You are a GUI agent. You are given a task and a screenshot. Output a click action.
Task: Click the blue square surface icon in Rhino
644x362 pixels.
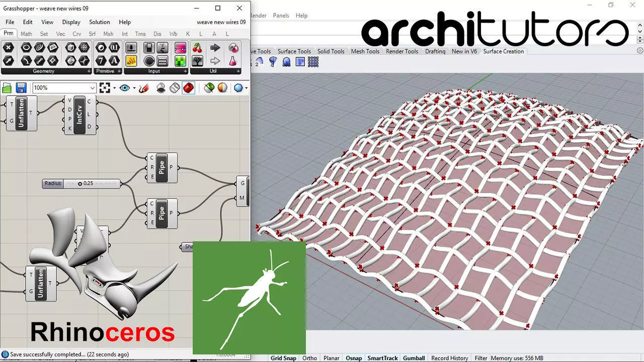pyautogui.click(x=300, y=62)
